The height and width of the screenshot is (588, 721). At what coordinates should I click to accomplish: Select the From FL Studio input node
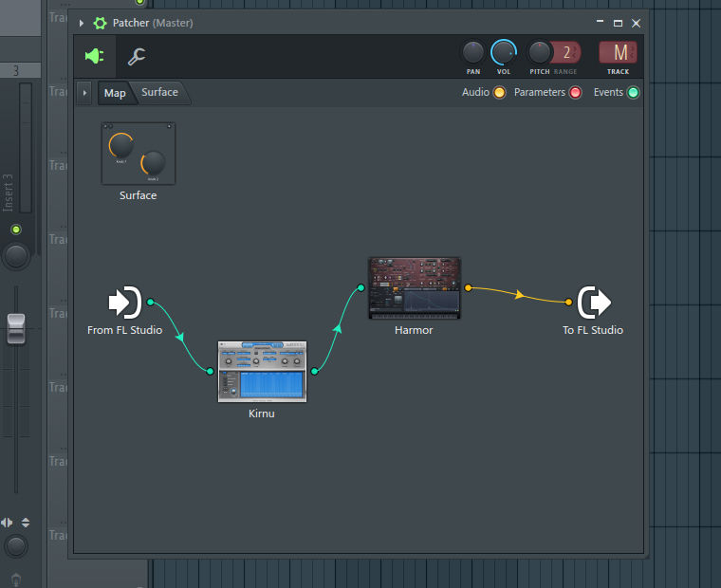[x=124, y=303]
